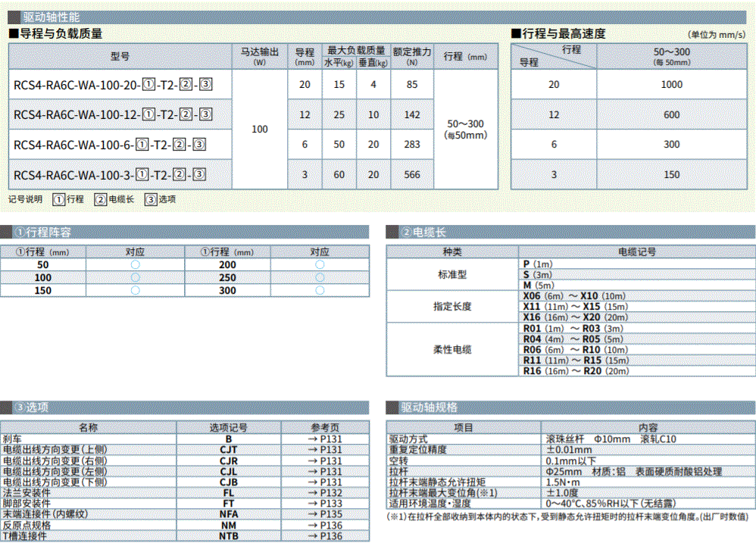Select option code CJT
Viewport: 756px width, 543px height.
(x=229, y=450)
